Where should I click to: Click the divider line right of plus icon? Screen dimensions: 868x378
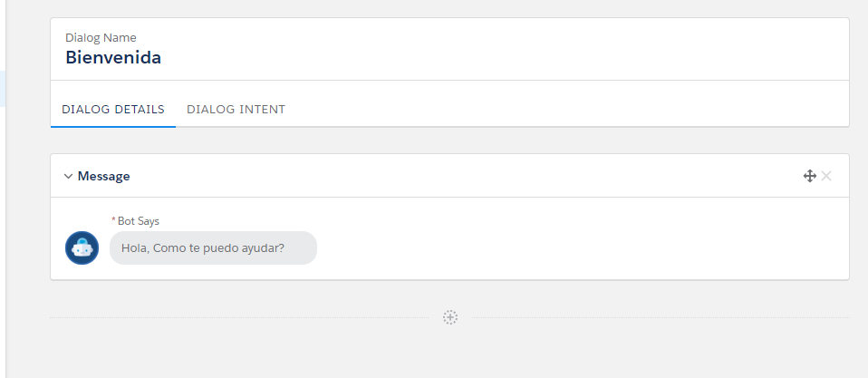point(661,317)
